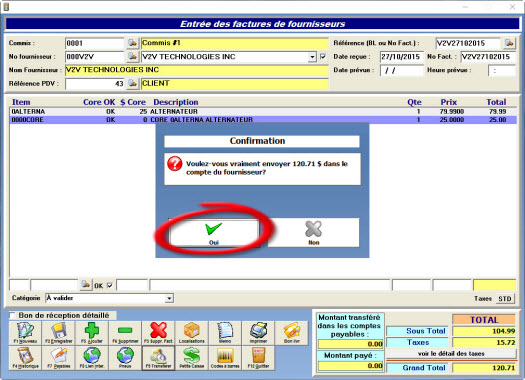Click the Référence BL V2V27102015 field
Screen dimensions: 525x380
(468, 43)
